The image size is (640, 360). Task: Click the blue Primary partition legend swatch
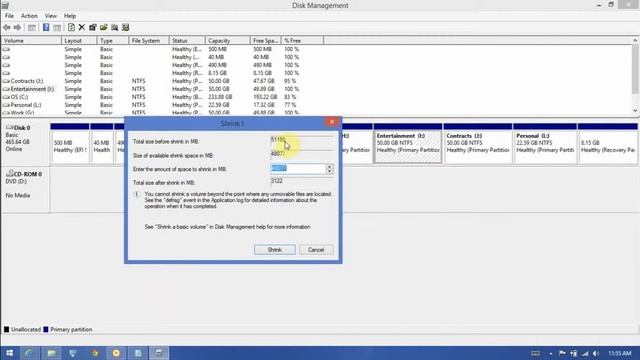(x=46, y=329)
